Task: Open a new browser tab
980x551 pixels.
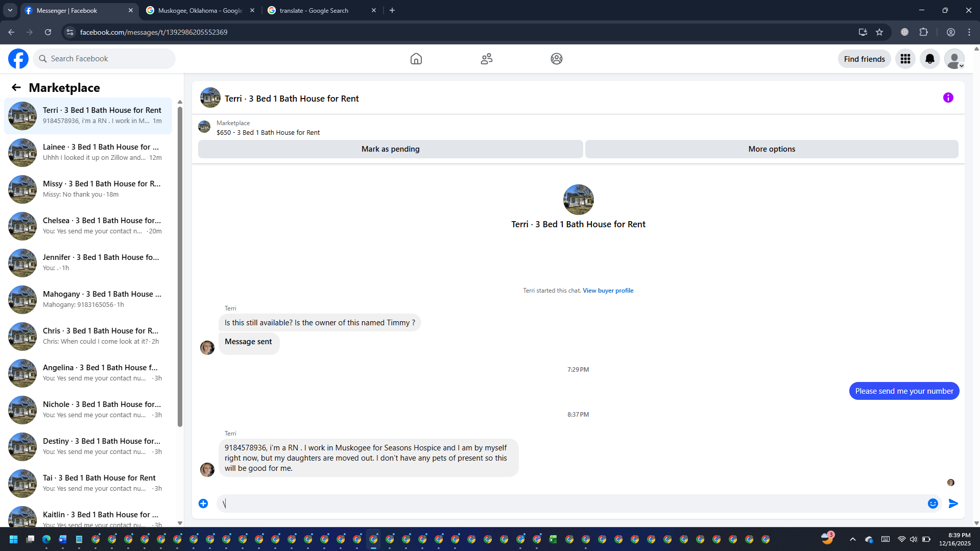Action: click(392, 10)
